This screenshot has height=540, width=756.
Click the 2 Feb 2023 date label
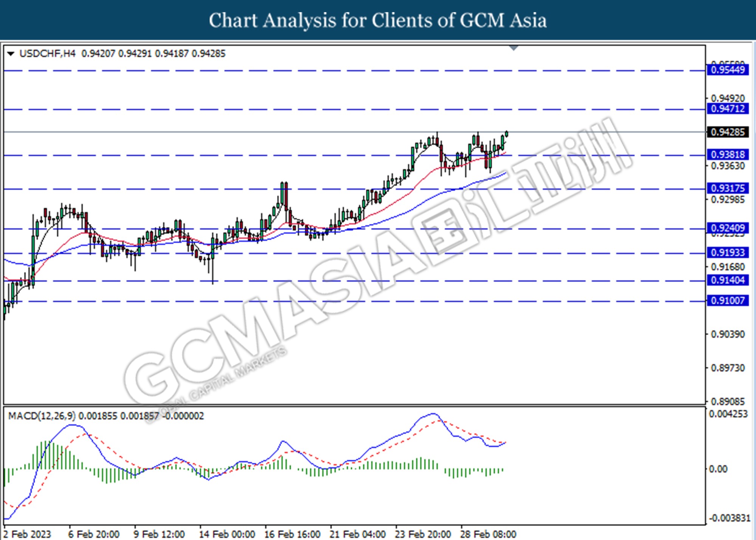(27, 534)
